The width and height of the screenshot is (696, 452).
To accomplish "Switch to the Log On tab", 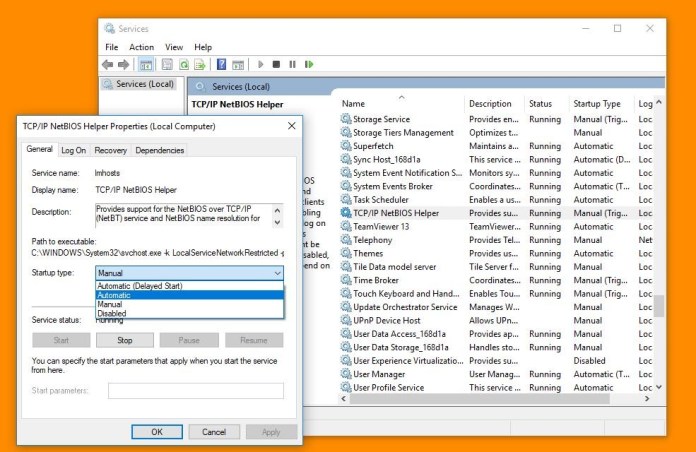I will point(73,150).
